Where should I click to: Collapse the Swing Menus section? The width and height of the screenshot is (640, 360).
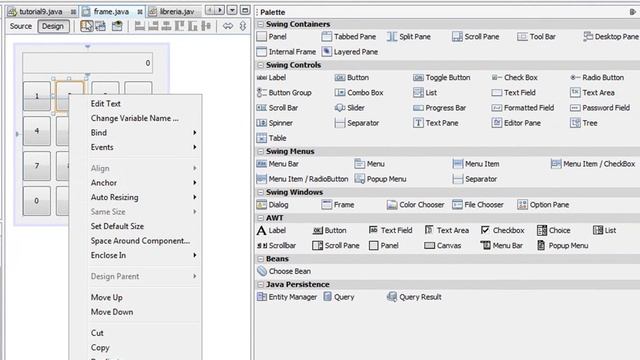[260, 151]
